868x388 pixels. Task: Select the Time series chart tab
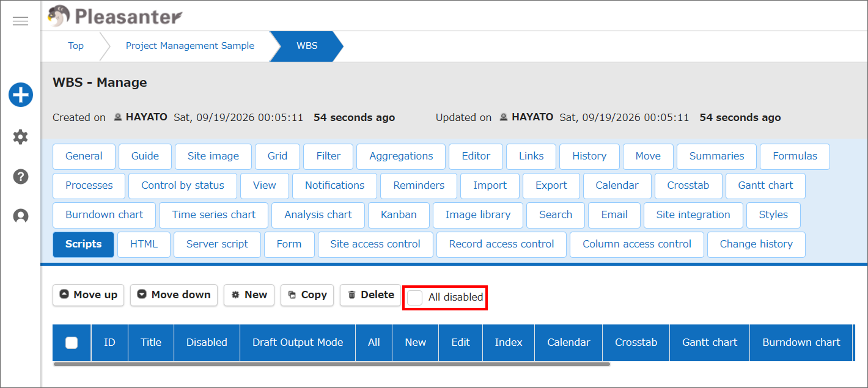[x=214, y=215]
